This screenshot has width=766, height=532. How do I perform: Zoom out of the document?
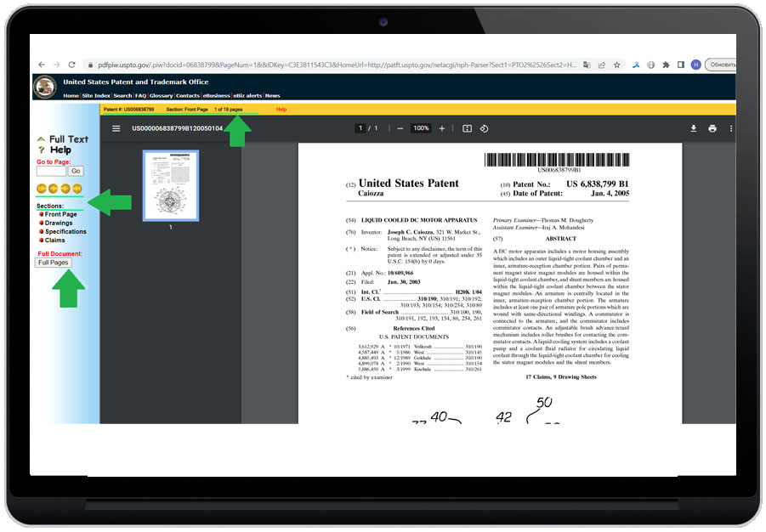[399, 128]
